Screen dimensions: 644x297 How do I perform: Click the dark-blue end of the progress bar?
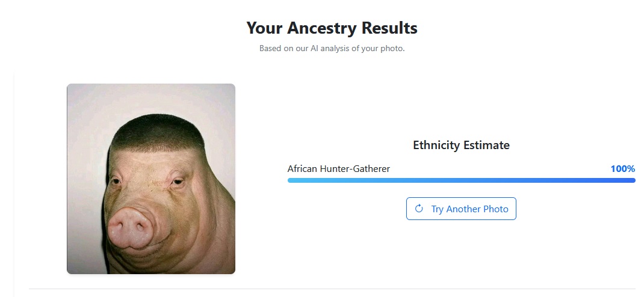(626, 180)
